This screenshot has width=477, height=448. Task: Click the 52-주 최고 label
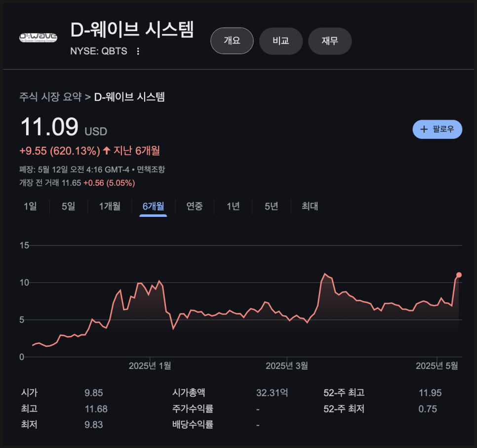[344, 393]
